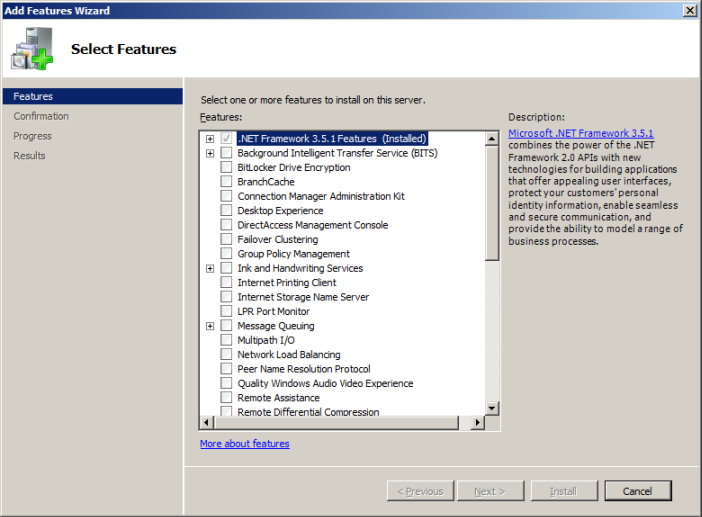The image size is (702, 517).
Task: Expand Background Intelligent Transfer Service node
Action: (x=210, y=154)
